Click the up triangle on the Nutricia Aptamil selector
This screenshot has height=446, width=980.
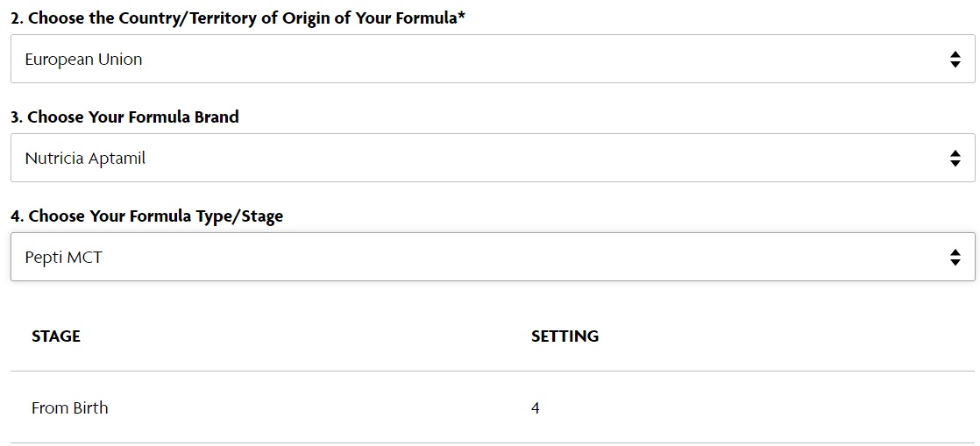point(955,153)
